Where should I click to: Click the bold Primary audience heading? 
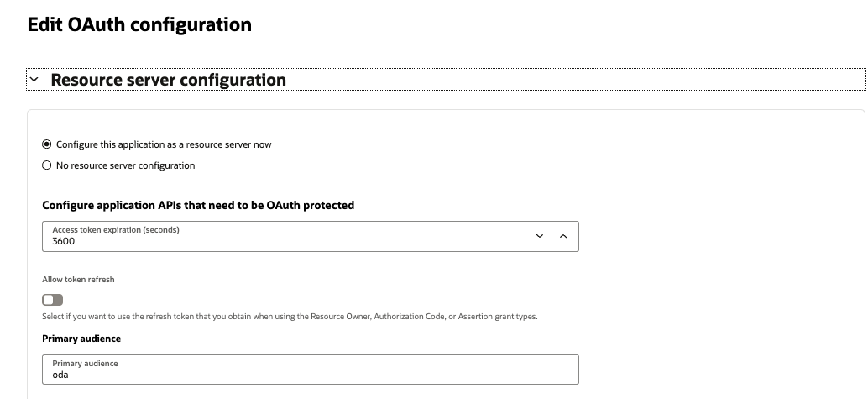tap(81, 339)
